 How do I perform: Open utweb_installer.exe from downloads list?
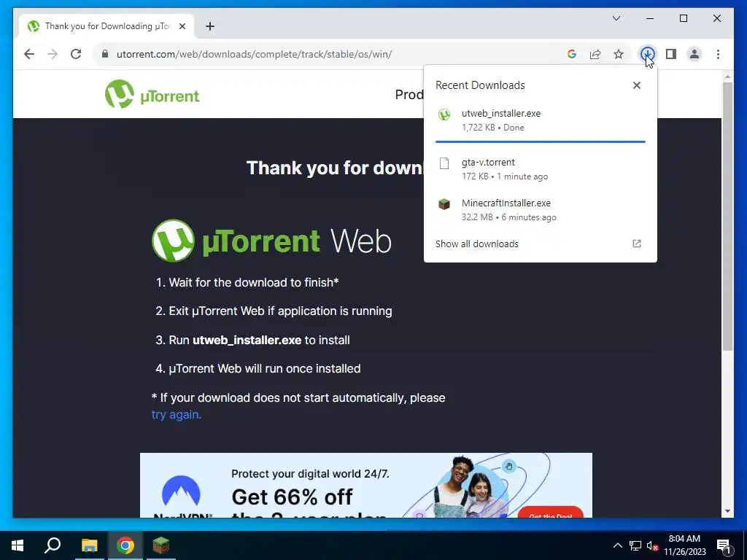(x=541, y=120)
